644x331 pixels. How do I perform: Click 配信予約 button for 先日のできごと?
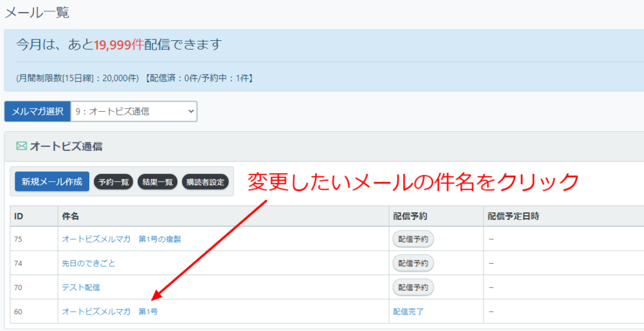tap(413, 263)
